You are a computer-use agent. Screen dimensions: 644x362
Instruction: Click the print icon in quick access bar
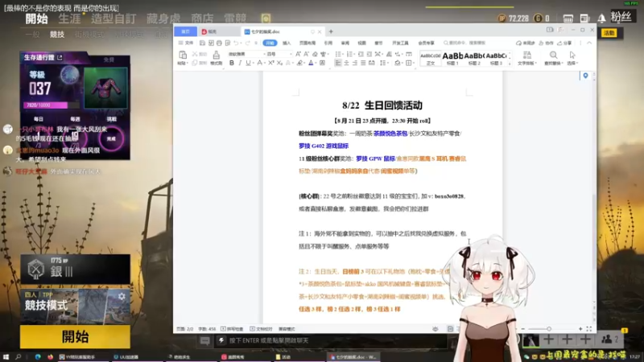(x=219, y=43)
